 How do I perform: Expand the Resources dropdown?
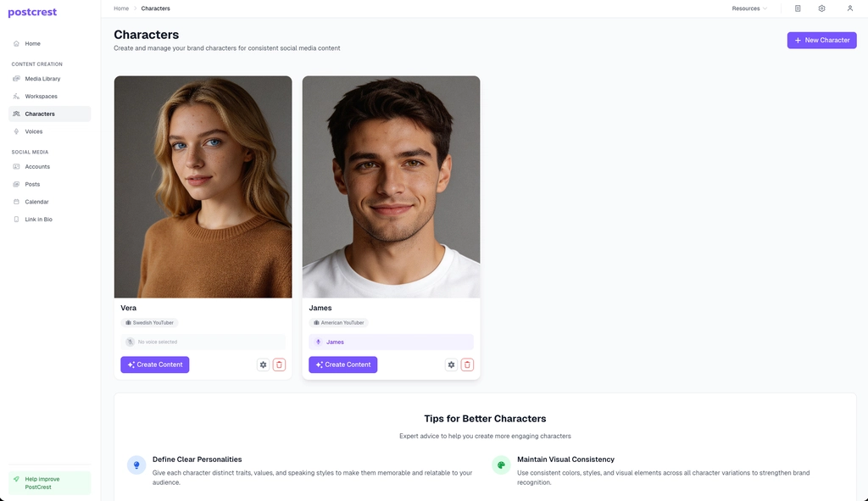click(x=749, y=8)
